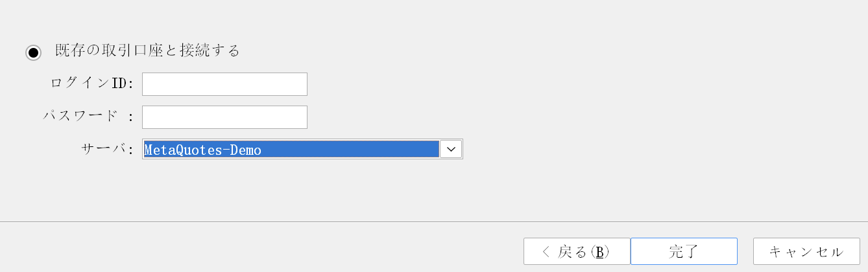Click the filled dot inside the radio button

tap(34, 52)
